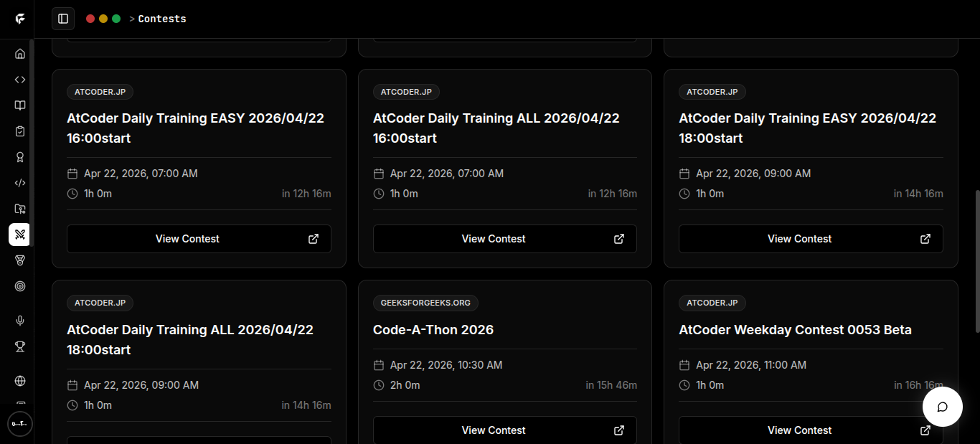Open the user avatar at sidebar bottom
This screenshot has height=444, width=980.
point(20,424)
